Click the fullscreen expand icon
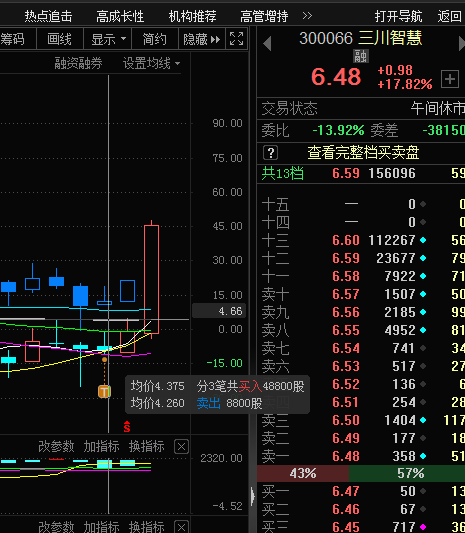Viewport: 465px width, 533px height. click(236, 39)
